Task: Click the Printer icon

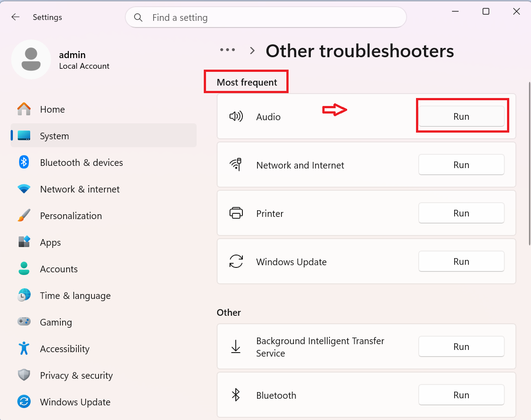Action: [236, 213]
